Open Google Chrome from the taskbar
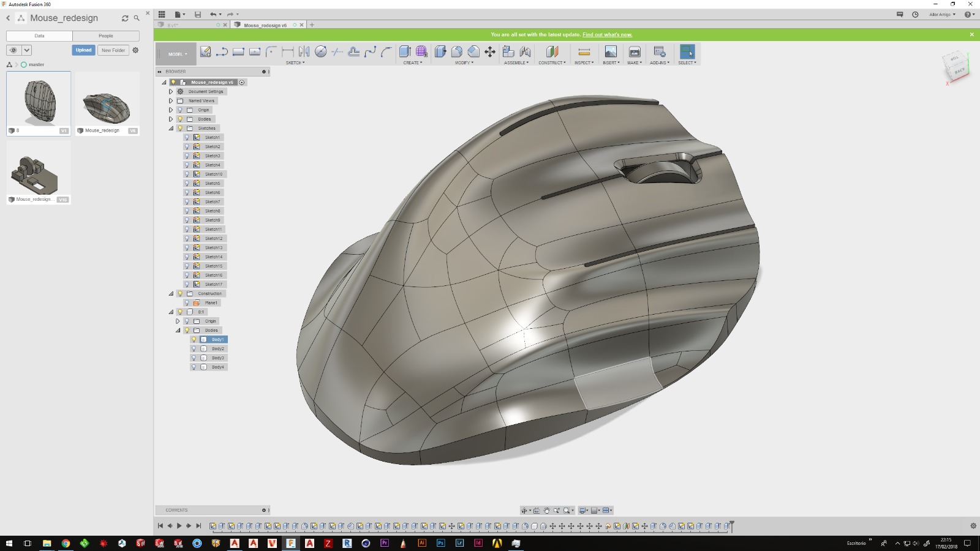Image resolution: width=980 pixels, height=551 pixels. click(x=66, y=543)
